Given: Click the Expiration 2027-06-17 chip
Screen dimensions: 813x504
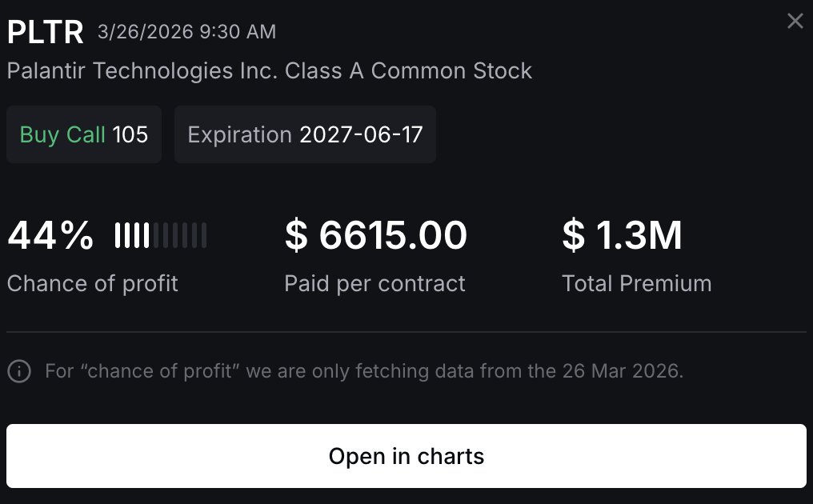Looking at the screenshot, I should click(x=305, y=134).
